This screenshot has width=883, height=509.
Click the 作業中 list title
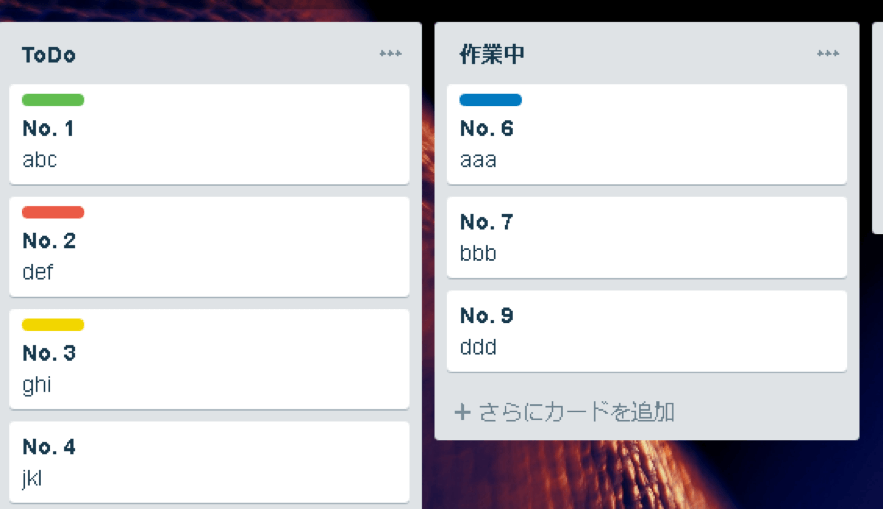[491, 55]
